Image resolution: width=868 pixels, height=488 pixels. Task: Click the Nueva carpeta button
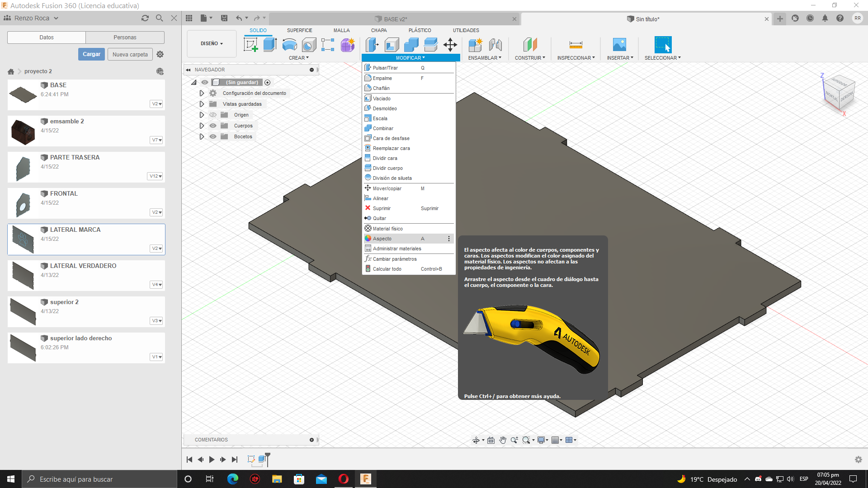(130, 54)
